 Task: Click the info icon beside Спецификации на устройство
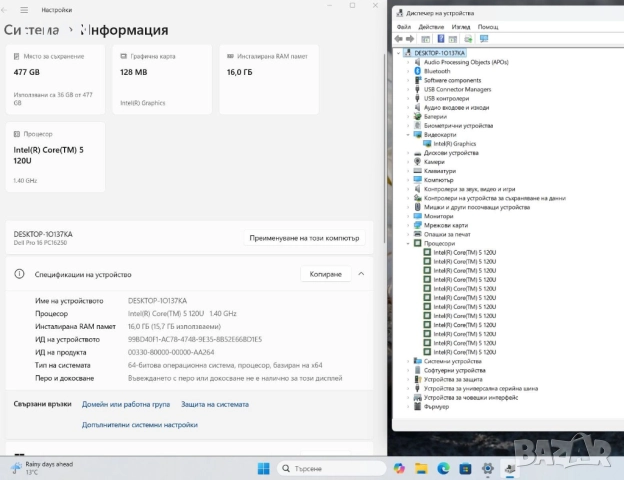(19, 274)
